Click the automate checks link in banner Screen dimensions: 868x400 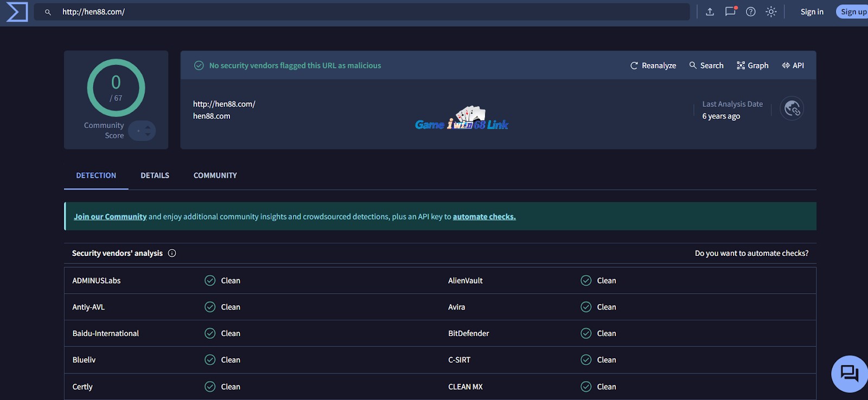click(484, 217)
